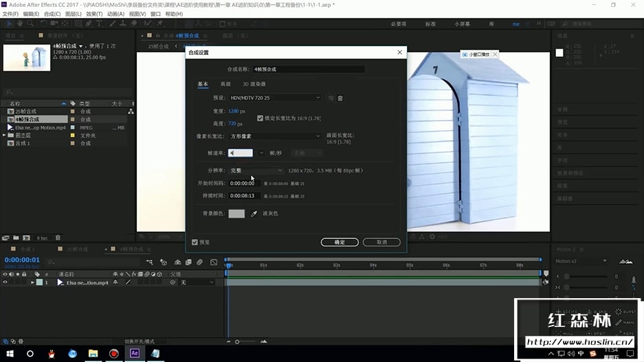Screen dimensions: 644x362
Task: Click the Draft 3D icon in timeline
Action: [164, 262]
